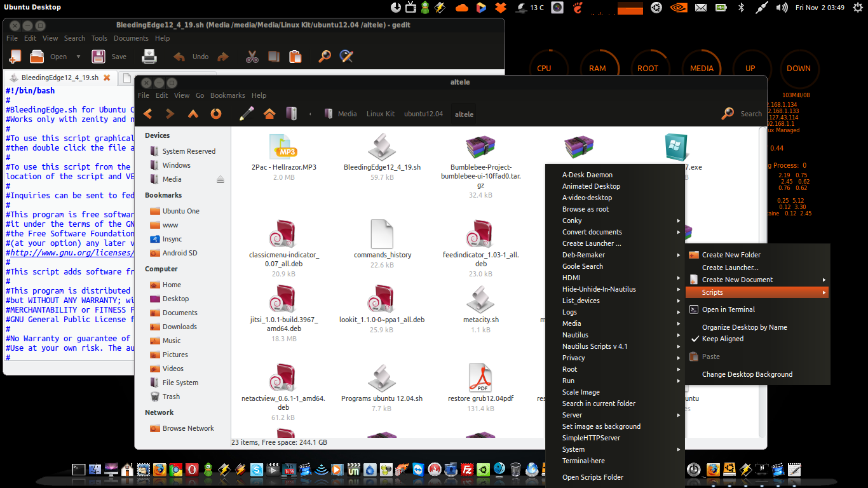
Task: Click the Open file icon in gedit
Action: (37, 57)
